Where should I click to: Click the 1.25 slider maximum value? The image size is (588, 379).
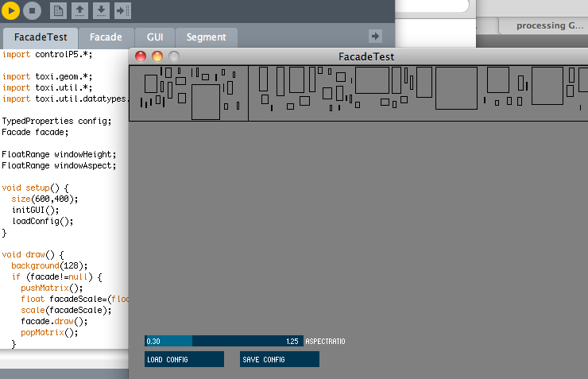pyautogui.click(x=292, y=342)
